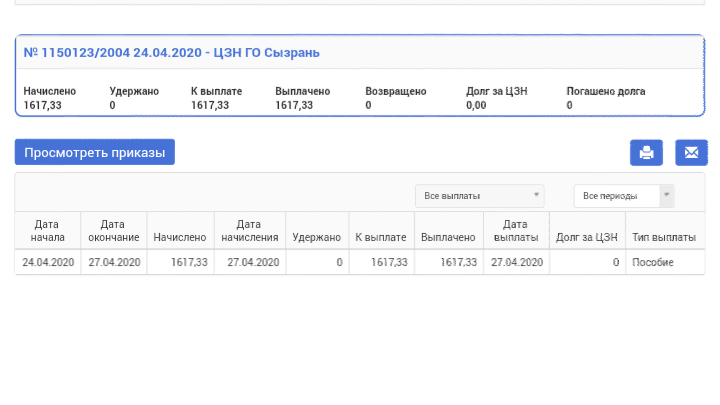720x405 pixels.
Task: Select the 24.04.2020 start date cell
Action: click(x=48, y=262)
